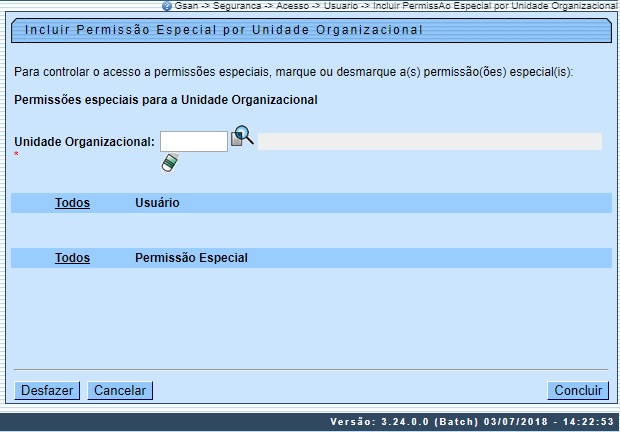Screen dimensions: 620x432
Task: Finish with the Concluir button
Action: (x=578, y=390)
